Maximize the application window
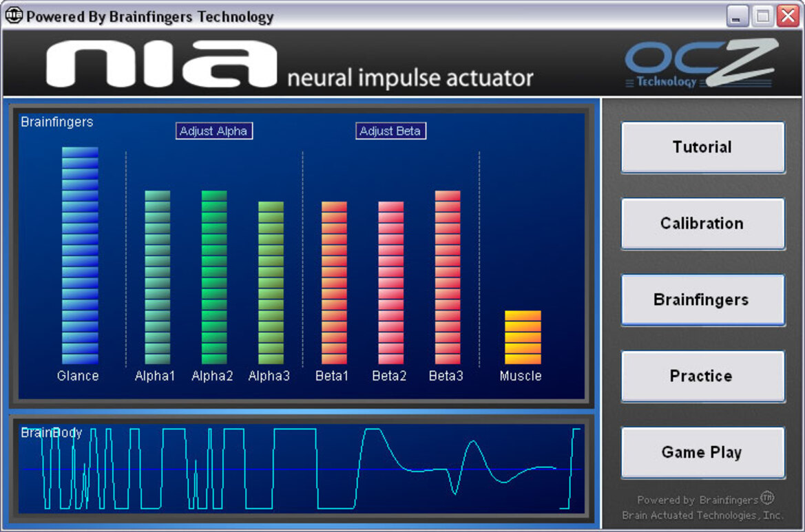 [762, 17]
